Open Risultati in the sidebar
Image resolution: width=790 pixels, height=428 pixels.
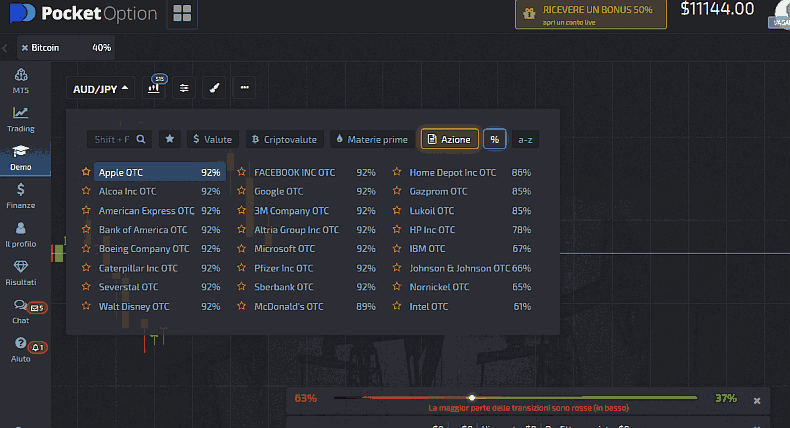(x=21, y=272)
